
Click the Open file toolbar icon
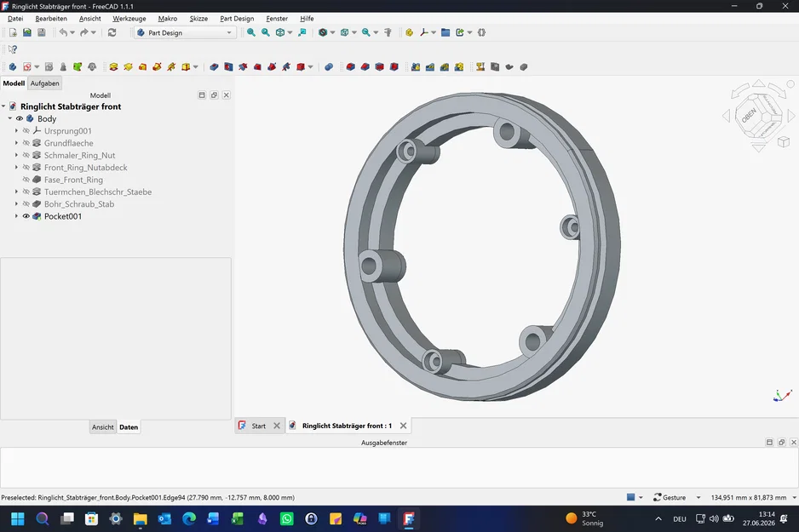[27, 32]
